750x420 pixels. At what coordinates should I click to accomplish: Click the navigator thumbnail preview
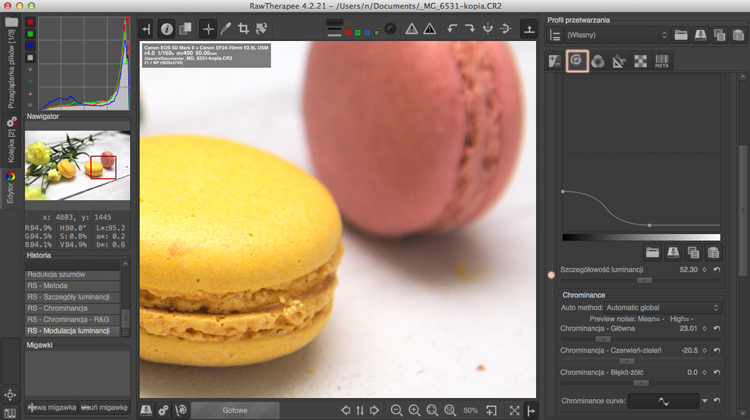[x=77, y=166]
